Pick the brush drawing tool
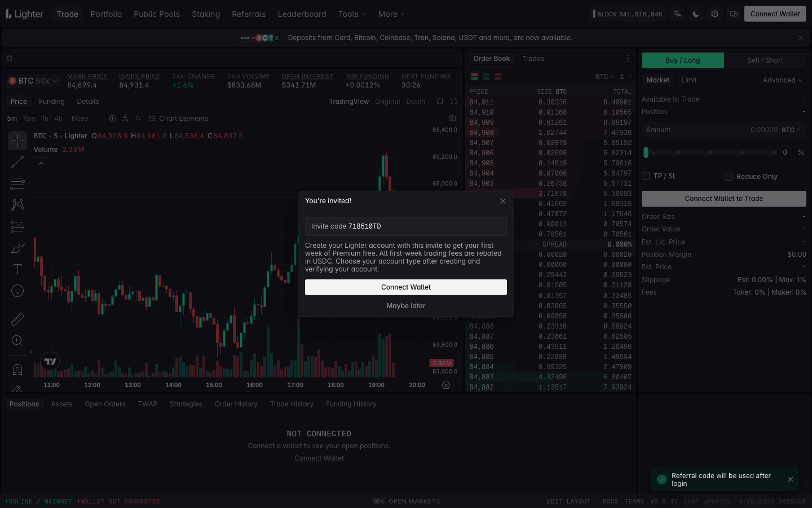 point(17,248)
